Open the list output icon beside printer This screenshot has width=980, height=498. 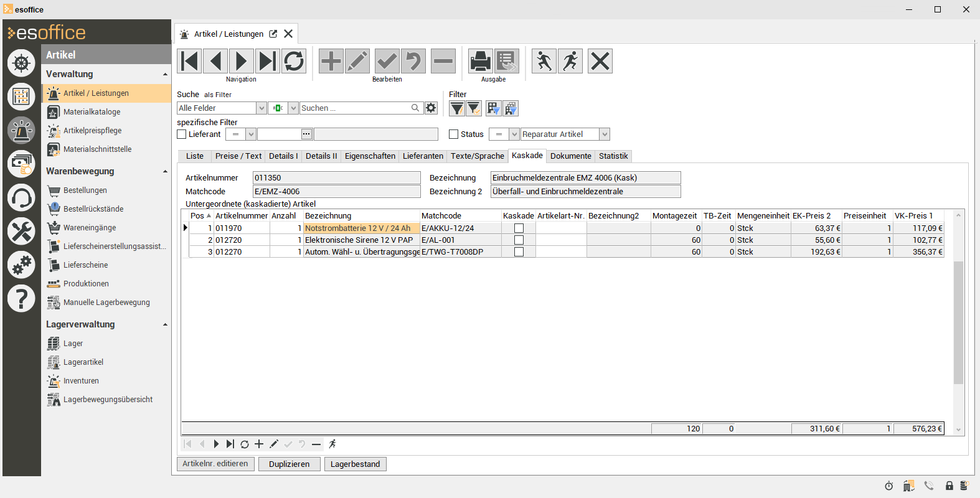click(507, 61)
